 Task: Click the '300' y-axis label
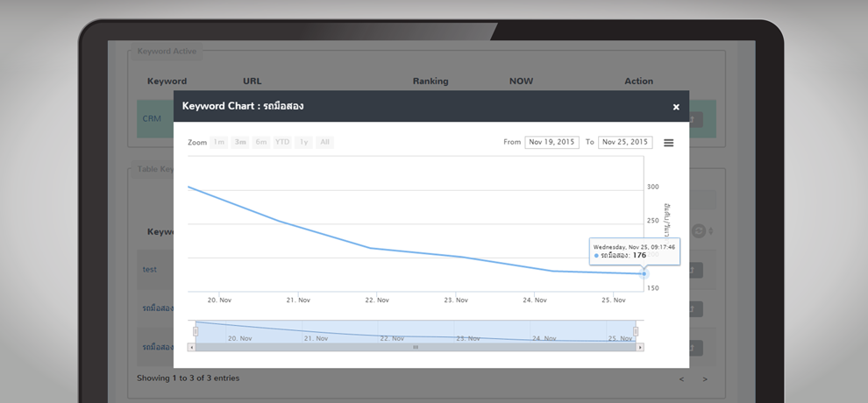[x=652, y=187]
